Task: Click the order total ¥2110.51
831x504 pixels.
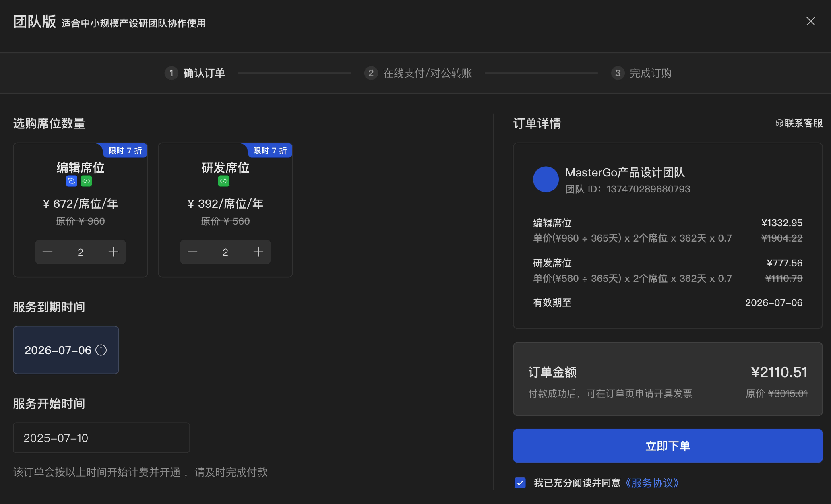Action: 779,372
